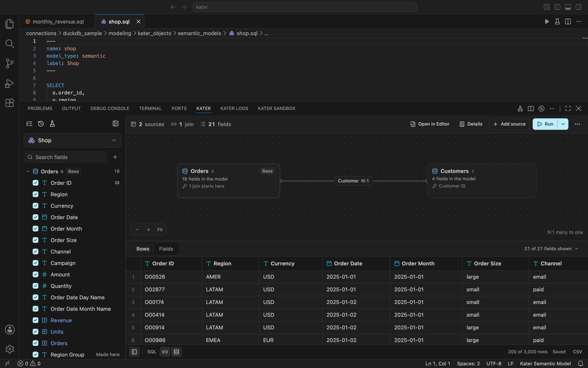Viewport: 588px width, 368px height.
Task: Open the Shop model dropdown
Action: [x=72, y=140]
